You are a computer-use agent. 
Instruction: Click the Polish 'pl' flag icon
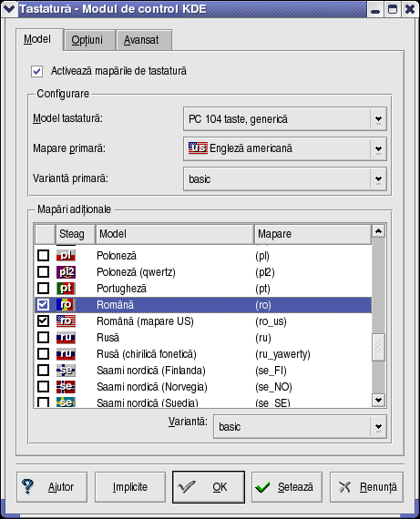click(x=66, y=255)
